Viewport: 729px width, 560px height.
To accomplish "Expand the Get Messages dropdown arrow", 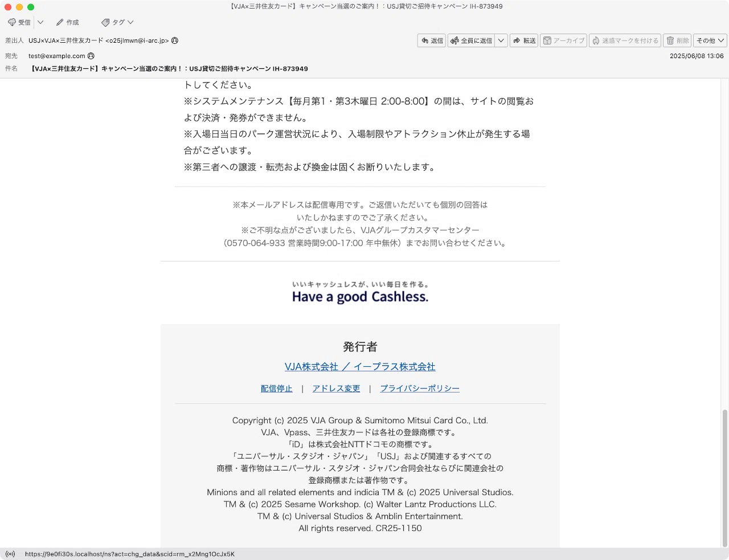I will (x=40, y=22).
